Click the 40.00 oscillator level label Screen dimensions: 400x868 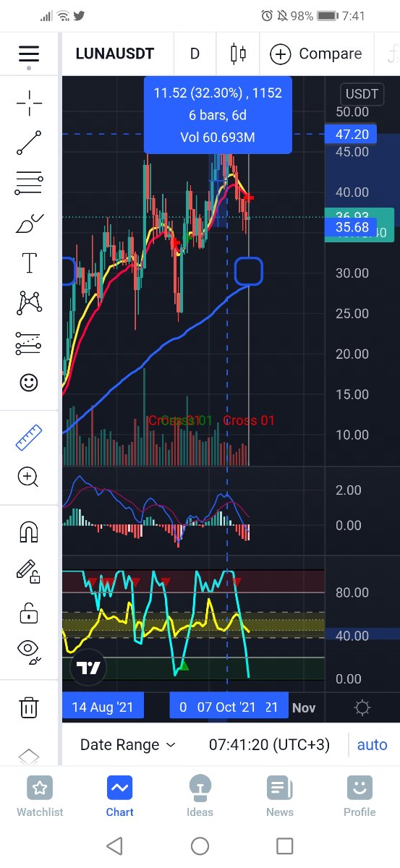pyautogui.click(x=353, y=636)
